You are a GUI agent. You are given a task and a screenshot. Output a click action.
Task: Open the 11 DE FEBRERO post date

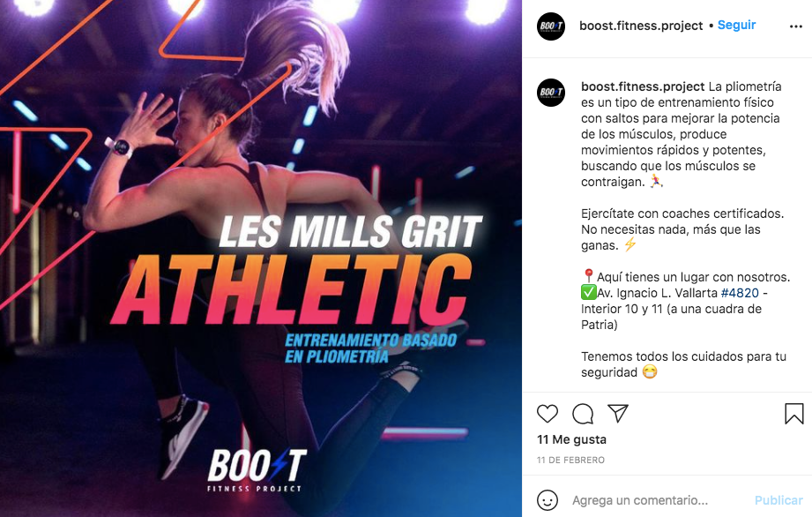tap(570, 460)
